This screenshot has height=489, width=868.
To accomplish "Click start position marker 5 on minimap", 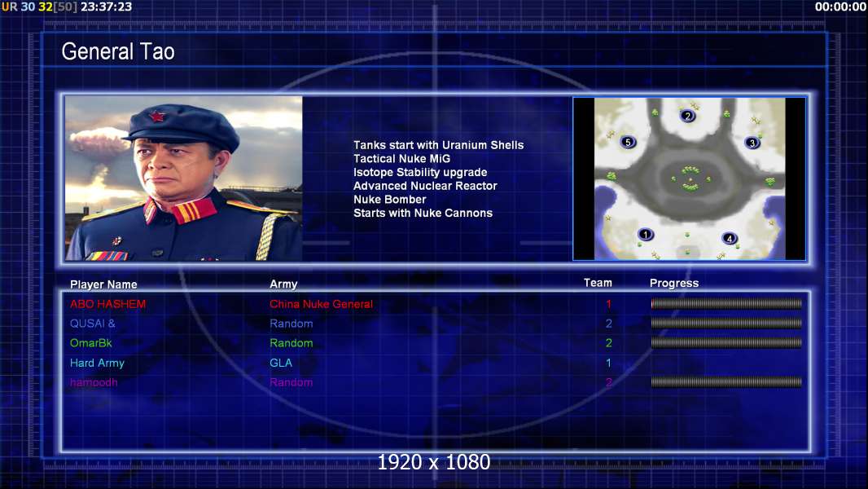I will pyautogui.click(x=628, y=142).
